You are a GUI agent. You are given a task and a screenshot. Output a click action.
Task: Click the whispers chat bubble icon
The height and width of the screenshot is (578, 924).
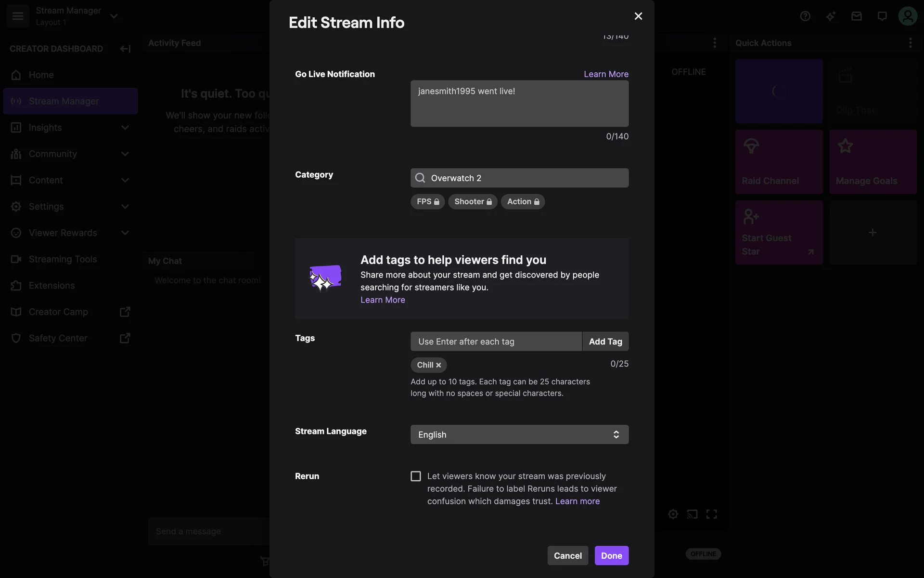click(x=882, y=16)
